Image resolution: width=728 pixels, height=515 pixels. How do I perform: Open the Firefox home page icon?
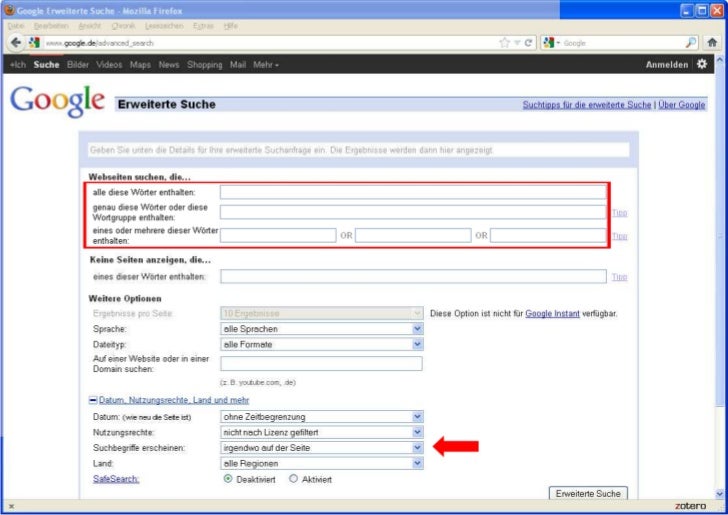point(712,43)
